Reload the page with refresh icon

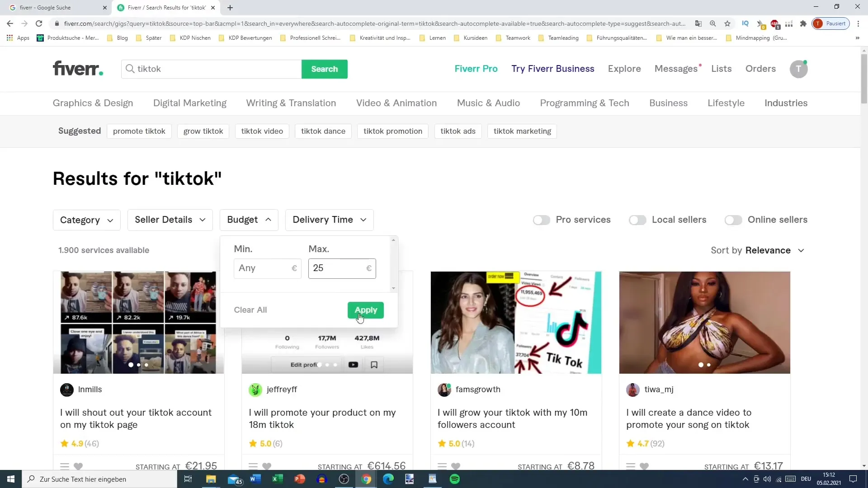tap(39, 23)
